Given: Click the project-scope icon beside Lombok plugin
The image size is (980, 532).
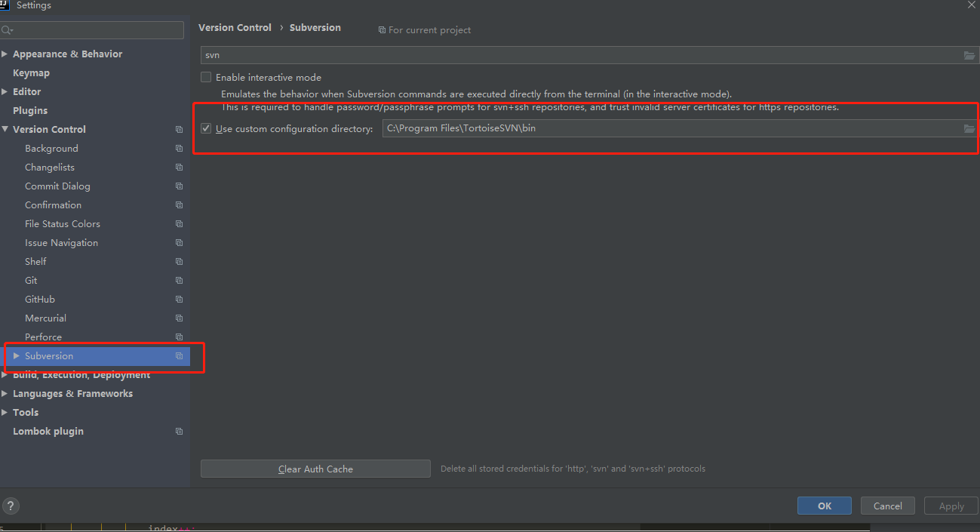Looking at the screenshot, I should pos(179,431).
